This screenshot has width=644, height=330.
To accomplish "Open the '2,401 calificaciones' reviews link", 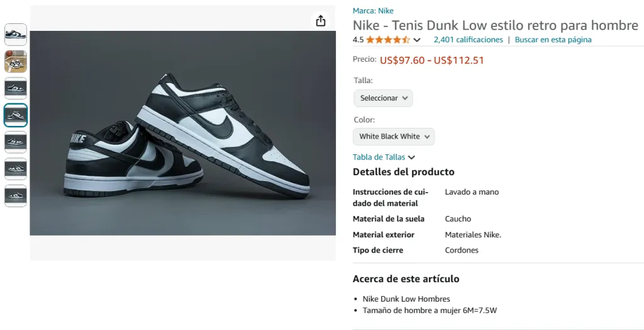I will [468, 40].
